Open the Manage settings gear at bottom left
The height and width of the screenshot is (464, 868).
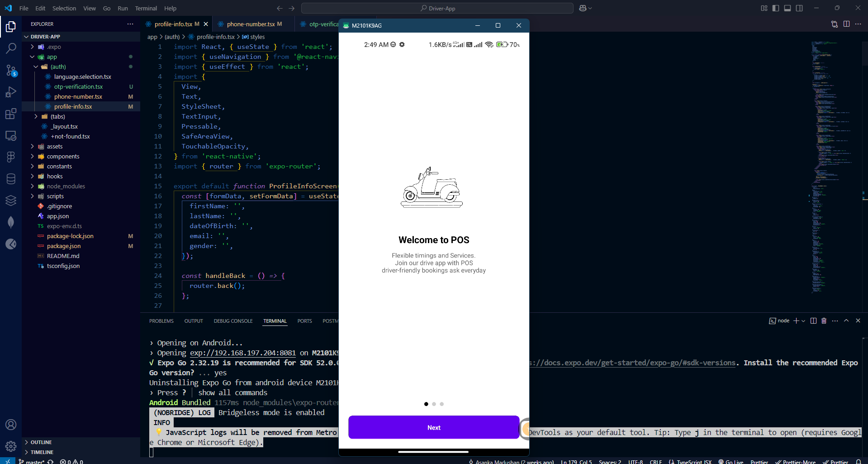11,446
